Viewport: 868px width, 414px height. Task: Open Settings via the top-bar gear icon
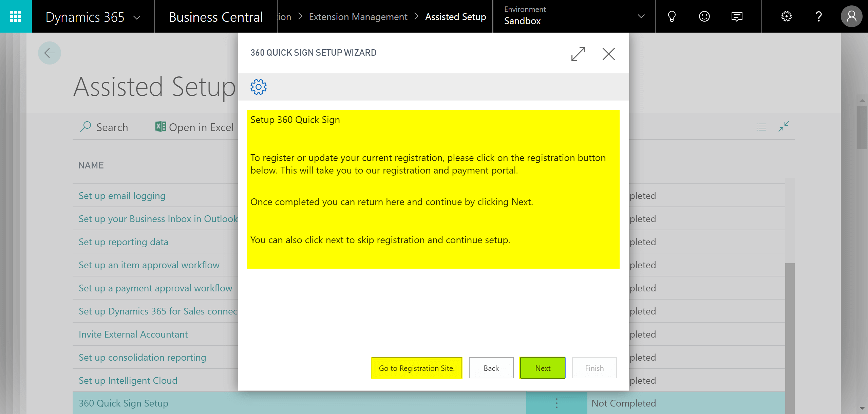[787, 16]
